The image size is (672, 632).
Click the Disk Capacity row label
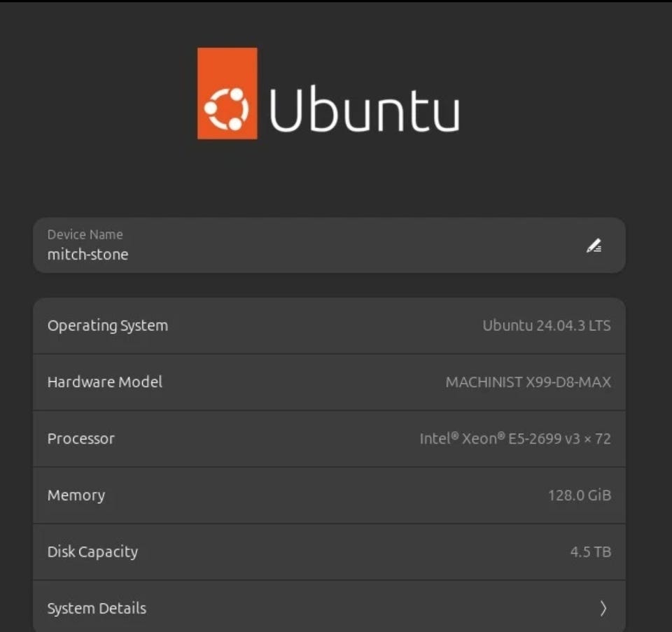tap(92, 552)
